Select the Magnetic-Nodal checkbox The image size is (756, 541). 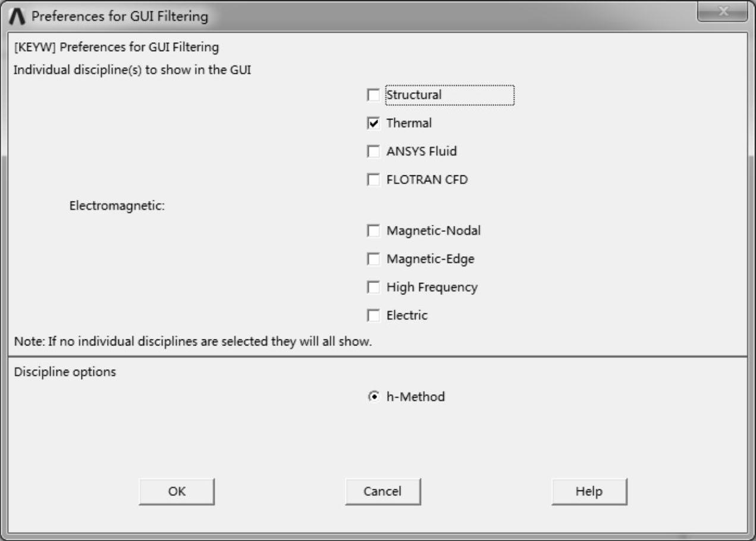(x=374, y=231)
